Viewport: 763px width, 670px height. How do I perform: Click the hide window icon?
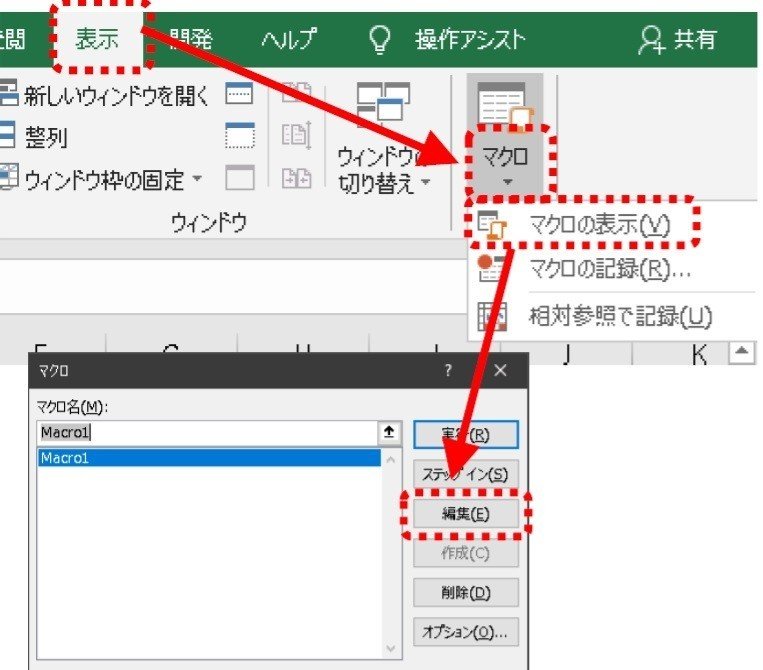(239, 135)
